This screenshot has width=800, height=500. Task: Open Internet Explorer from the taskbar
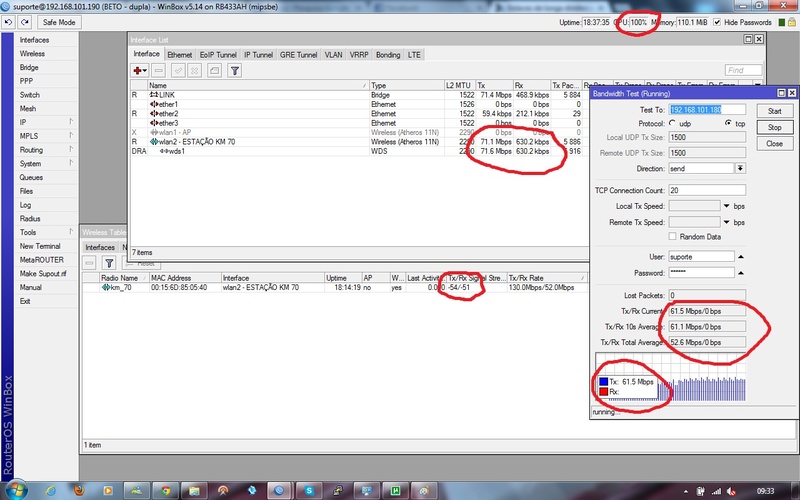pos(50,491)
